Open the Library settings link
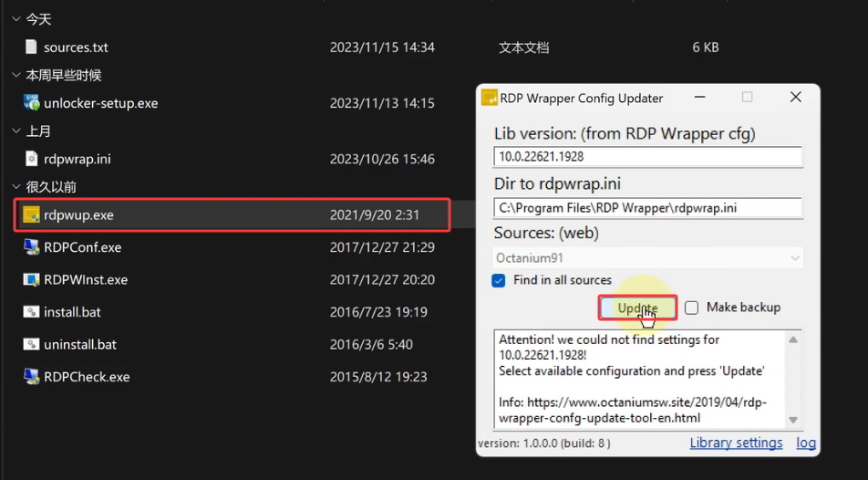The height and width of the screenshot is (480, 868). [x=736, y=443]
